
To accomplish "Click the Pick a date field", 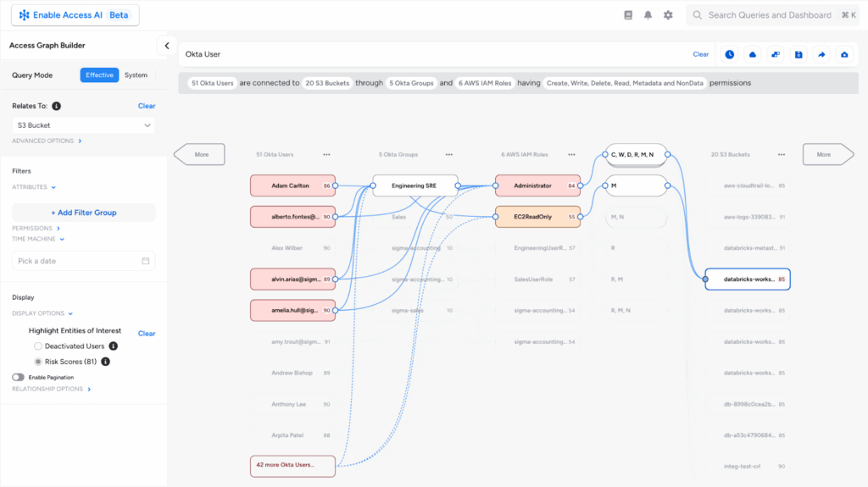I will click(x=83, y=261).
